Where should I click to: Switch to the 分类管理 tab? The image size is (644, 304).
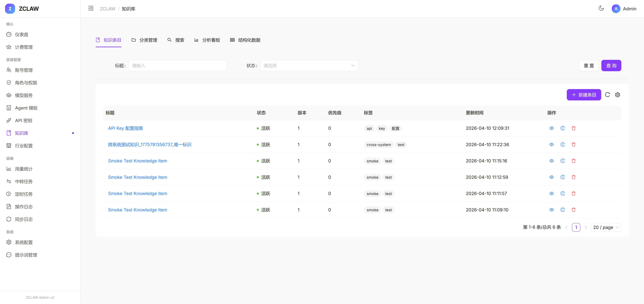[144, 40]
